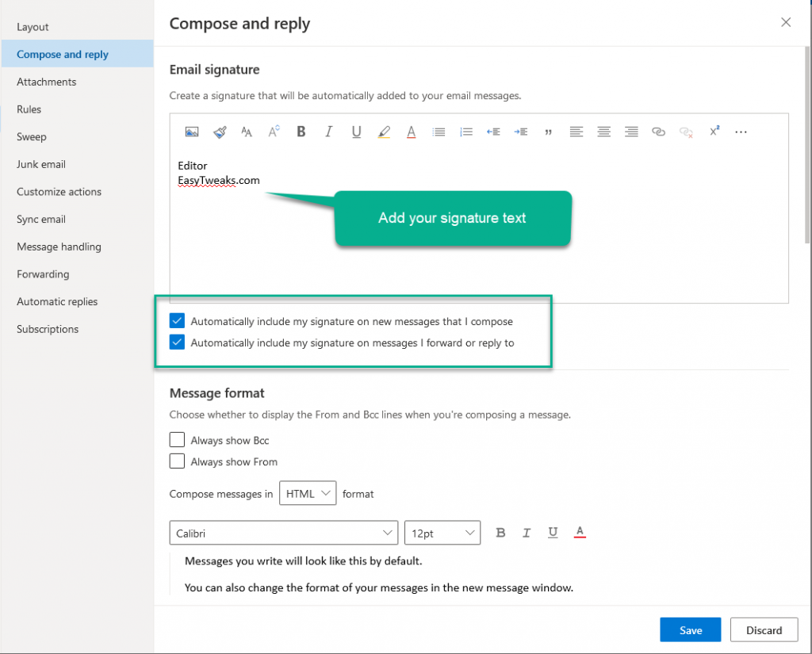
Task: Open the signature font style tool
Action: click(x=274, y=132)
